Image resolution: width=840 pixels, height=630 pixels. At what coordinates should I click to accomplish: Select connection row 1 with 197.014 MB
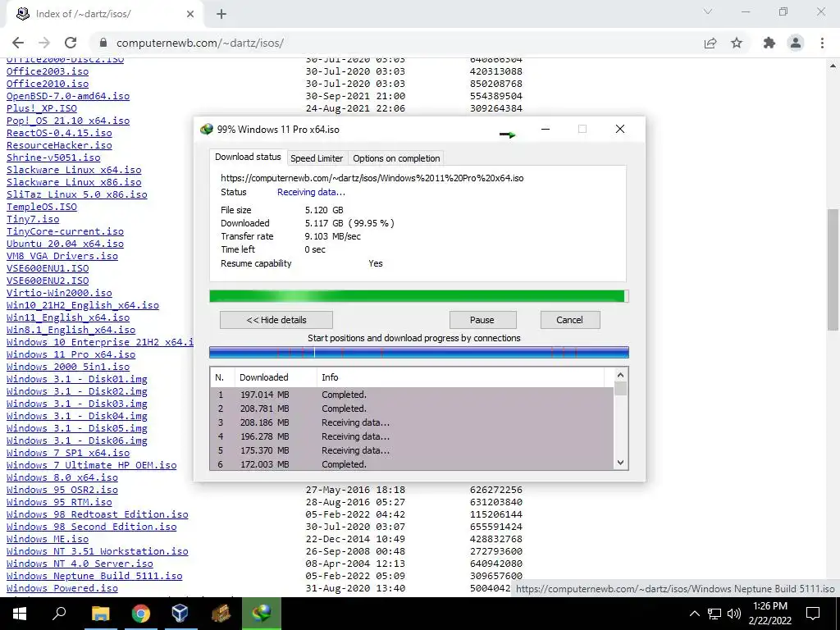[x=412, y=395]
